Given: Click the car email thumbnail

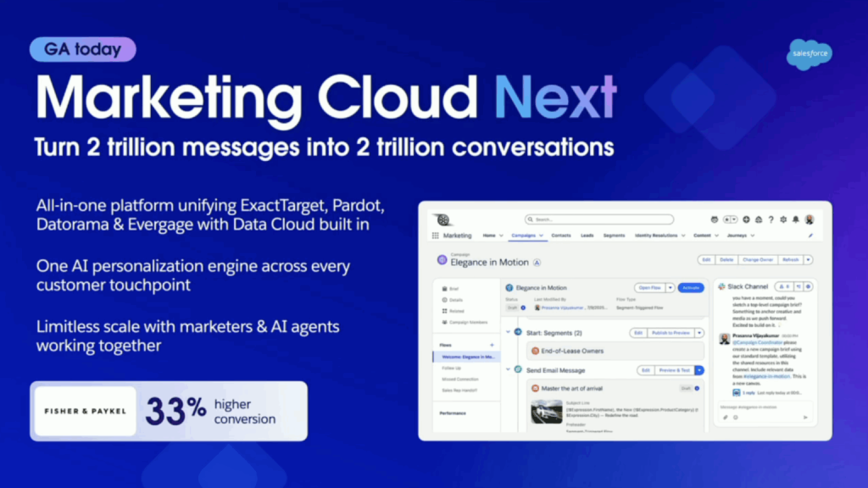Looking at the screenshot, I should click(x=547, y=412).
